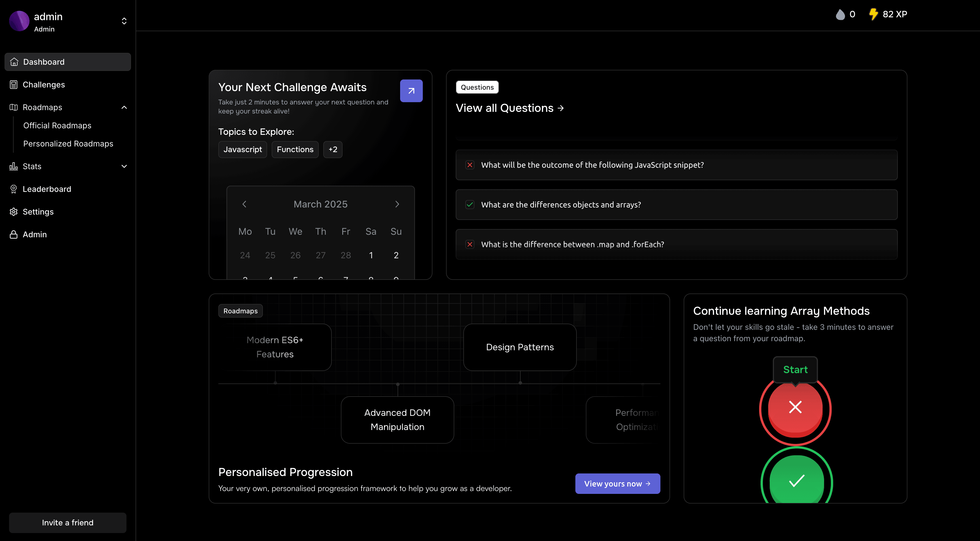Click the View yours now button
Viewport: 980px width, 541px height.
[617, 483]
